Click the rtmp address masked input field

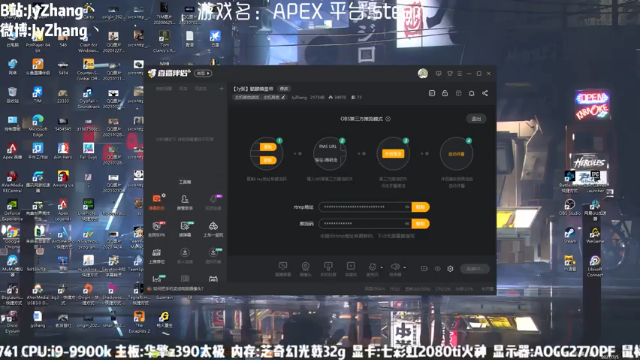tap(365, 207)
